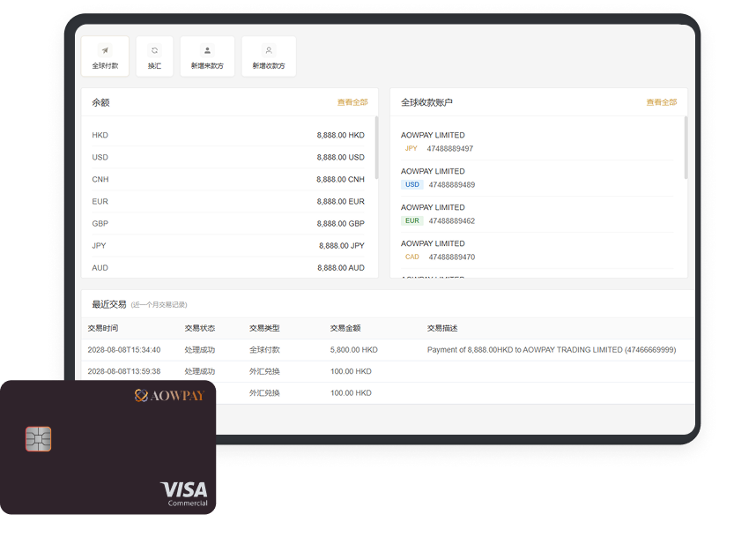Open transaction dated 2028-08-08T13:59:38
756x544 pixels.
(124, 371)
